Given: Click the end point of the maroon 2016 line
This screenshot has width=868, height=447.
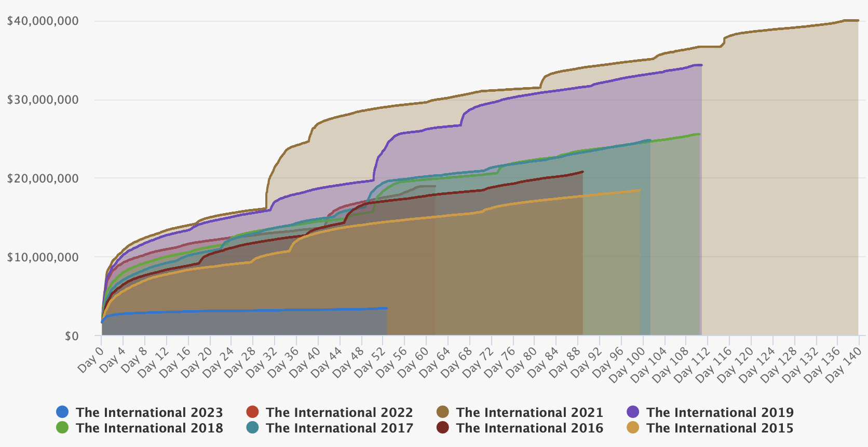Looking at the screenshot, I should click(x=582, y=172).
